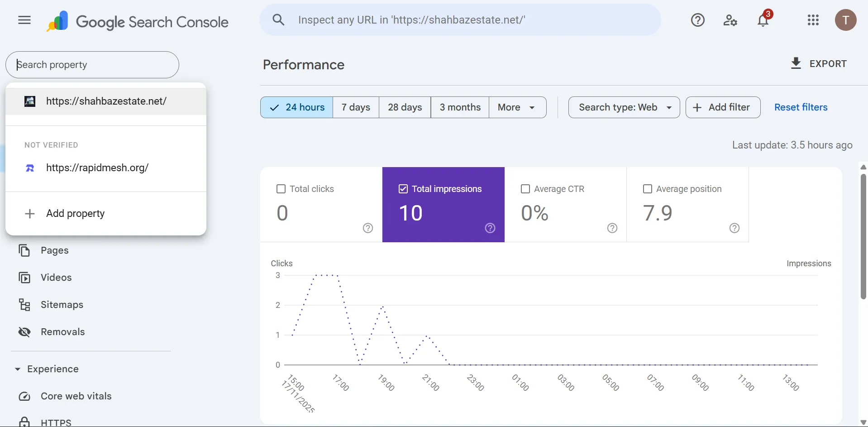Show help for Average position card

coord(734,228)
